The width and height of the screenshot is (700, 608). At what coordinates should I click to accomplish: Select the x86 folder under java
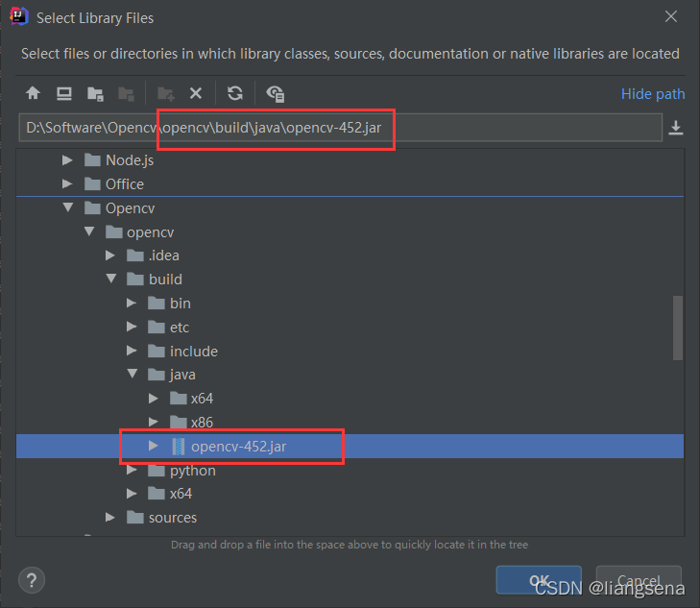coord(202,423)
